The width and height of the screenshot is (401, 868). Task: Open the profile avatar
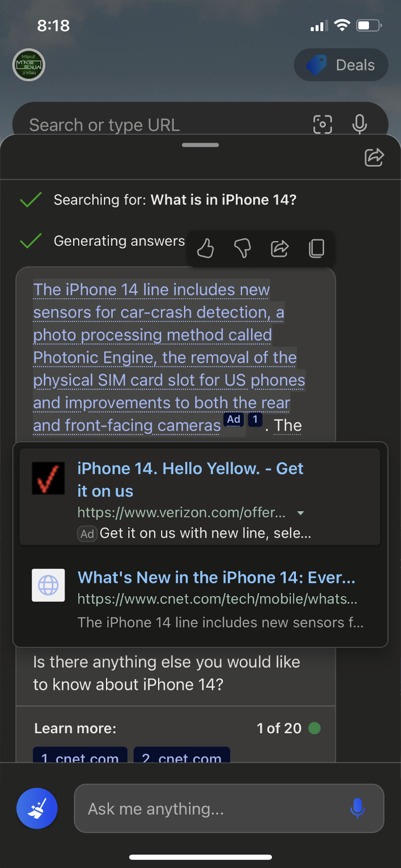(29, 65)
